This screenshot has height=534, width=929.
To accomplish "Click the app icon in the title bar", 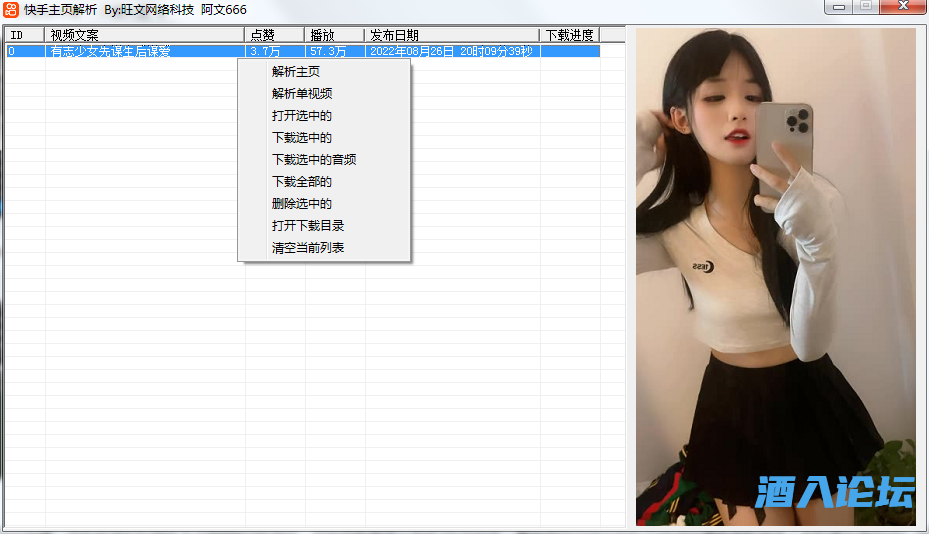I will click(x=12, y=10).
